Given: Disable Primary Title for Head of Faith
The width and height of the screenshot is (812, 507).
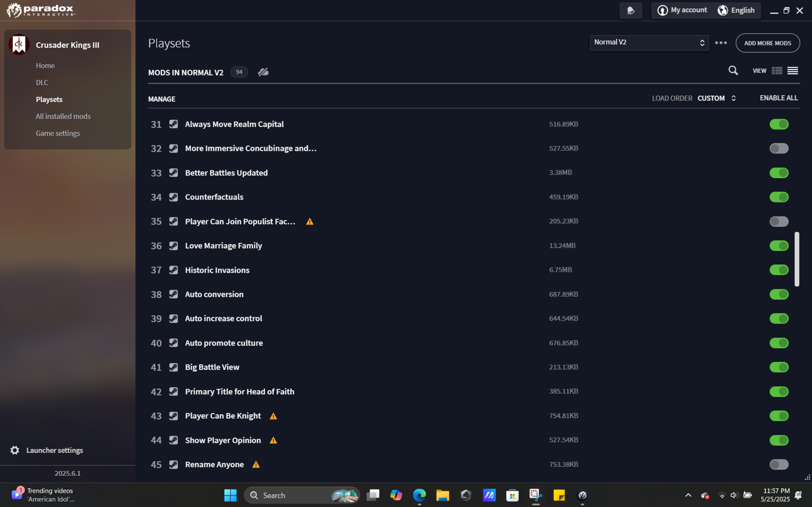Looking at the screenshot, I should pos(779,392).
